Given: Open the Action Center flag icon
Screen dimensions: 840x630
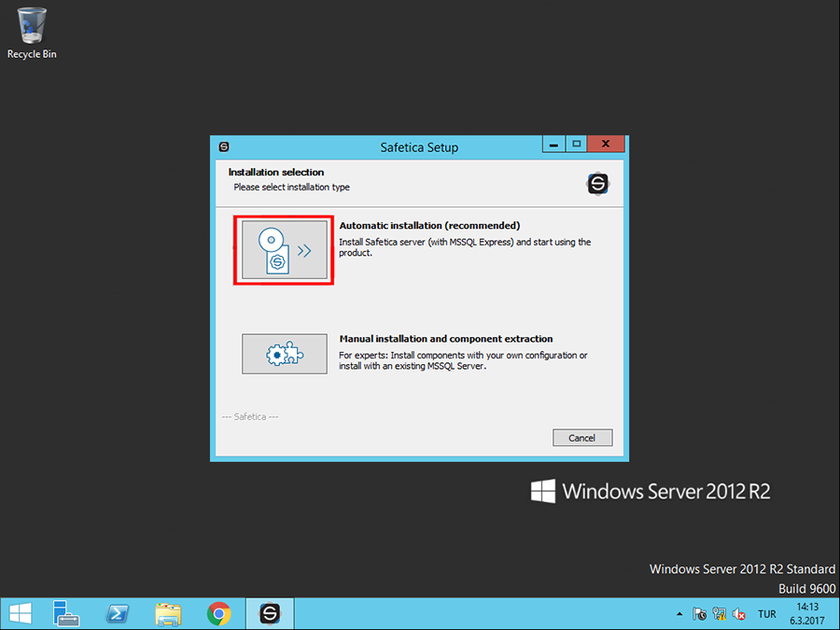Looking at the screenshot, I should pos(699,614).
